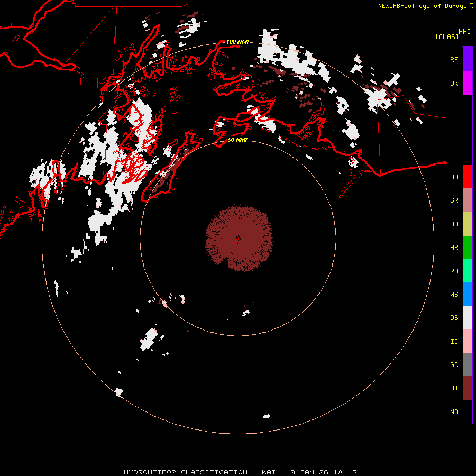Click the KAIH station identifier

[271, 472]
